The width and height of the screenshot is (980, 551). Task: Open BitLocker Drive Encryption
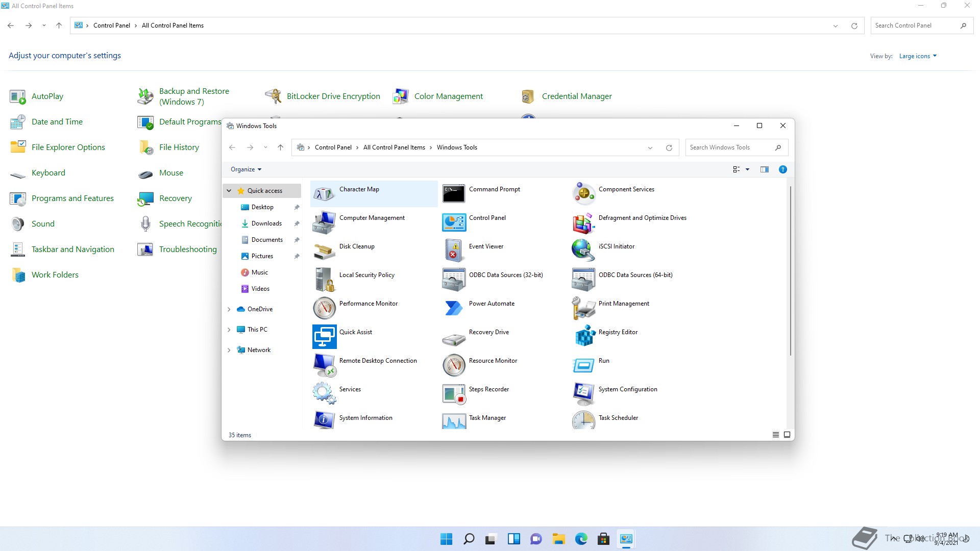tap(333, 96)
